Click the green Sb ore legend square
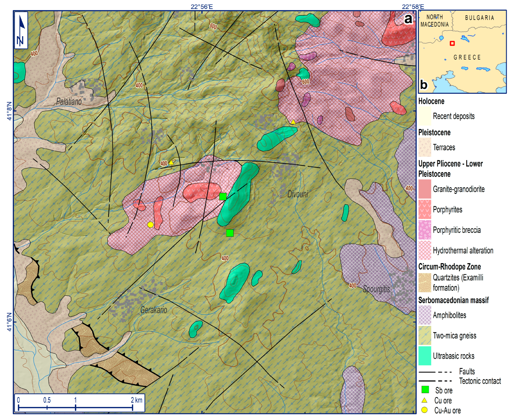Viewport: 513px width, 420px height. 425,389
